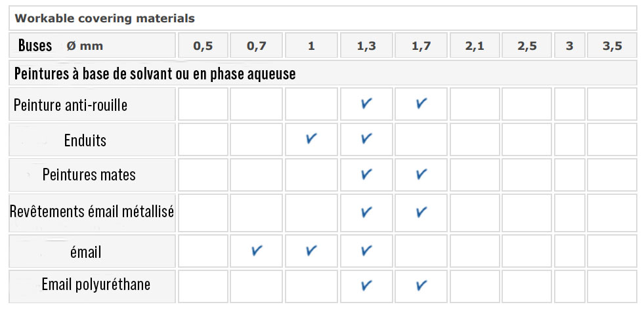Viewport: 644px width, 313px height.
Task: Click the Buses Ø mm header cell
Action: (60, 46)
